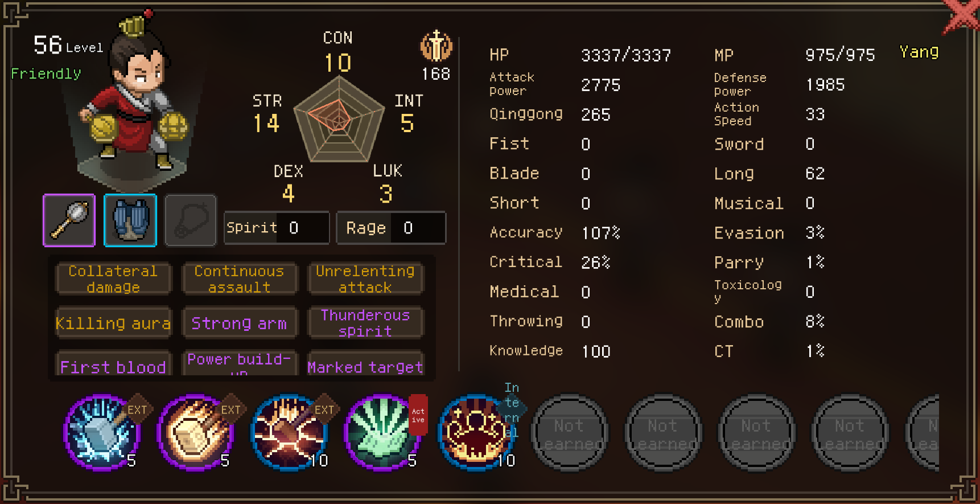
Task: Select the flaming fist skill icon
Action: (x=195, y=433)
